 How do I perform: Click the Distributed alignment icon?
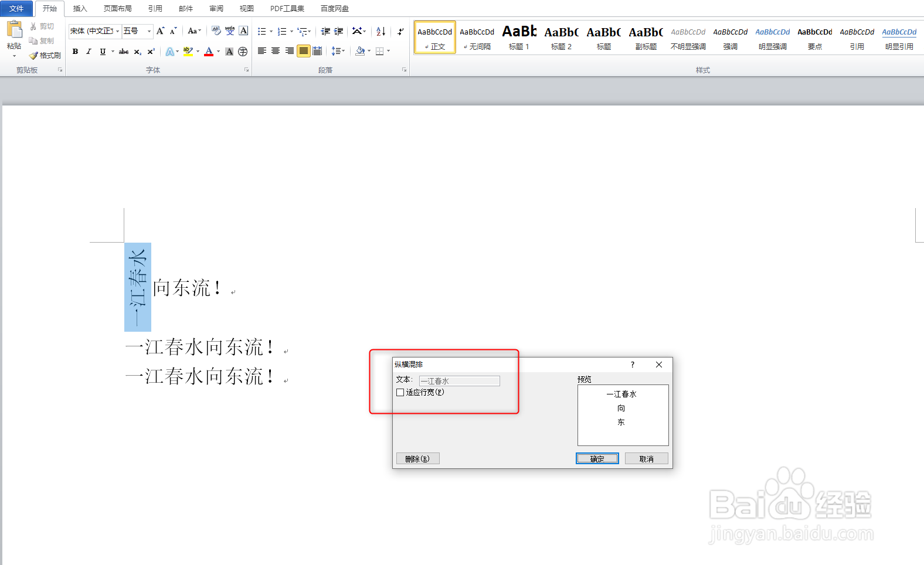tap(317, 51)
